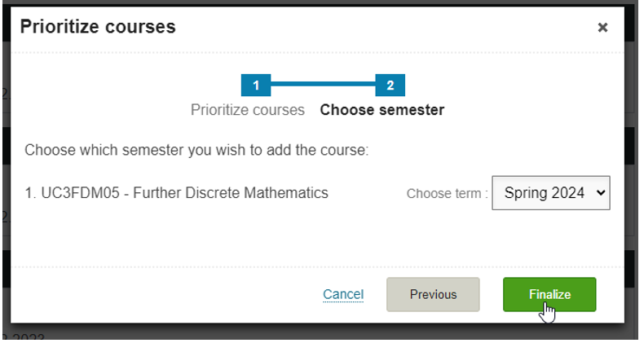The width and height of the screenshot is (644, 343).
Task: Select the UC3FDM05 Further Discrete Mathematics course row
Action: click(x=177, y=193)
